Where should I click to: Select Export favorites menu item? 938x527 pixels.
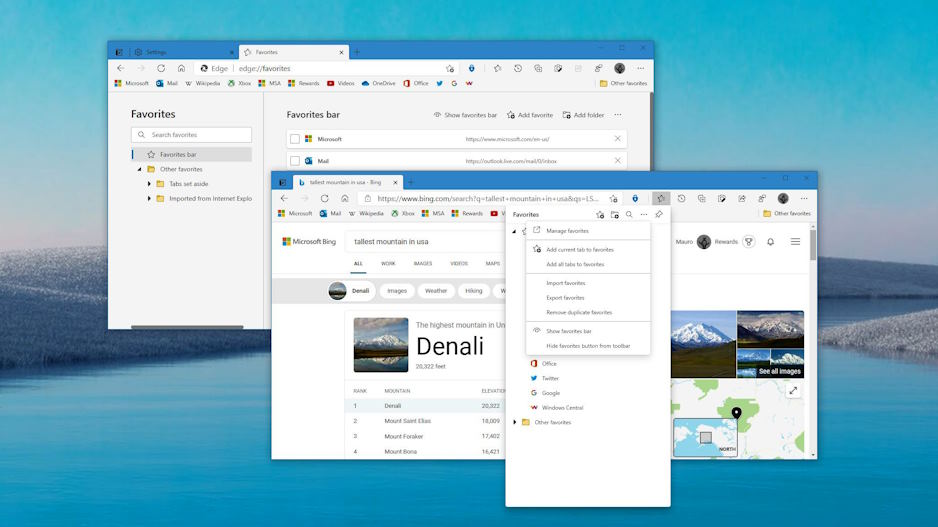point(588,298)
